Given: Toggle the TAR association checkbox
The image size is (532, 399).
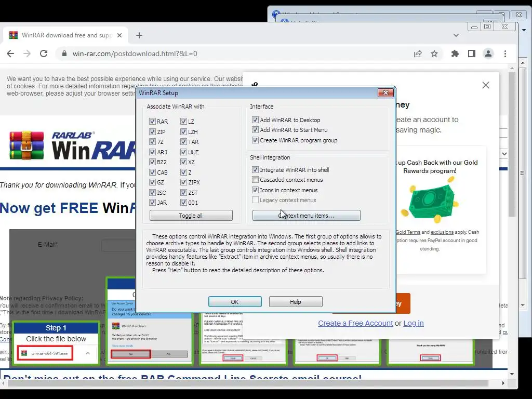Looking at the screenshot, I should 183,141.
